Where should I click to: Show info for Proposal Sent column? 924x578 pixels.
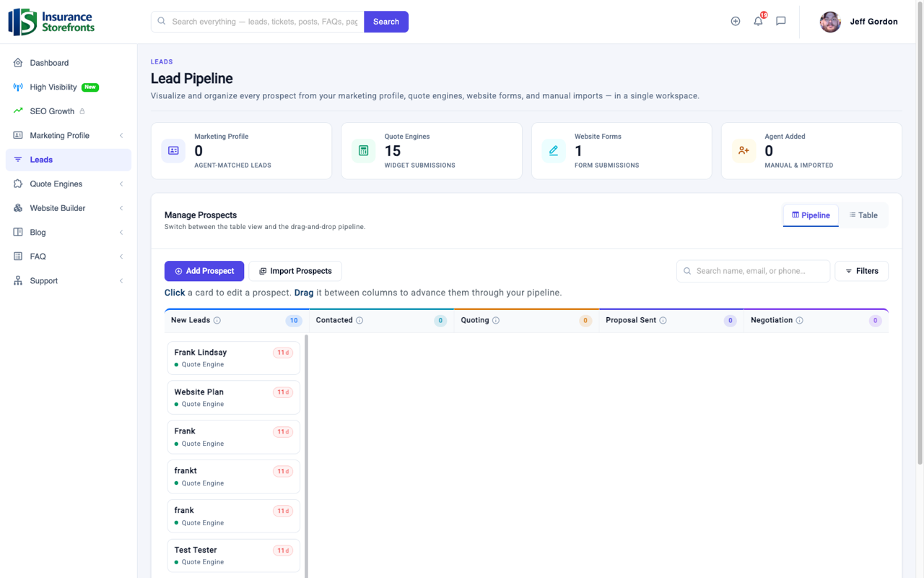tap(663, 321)
